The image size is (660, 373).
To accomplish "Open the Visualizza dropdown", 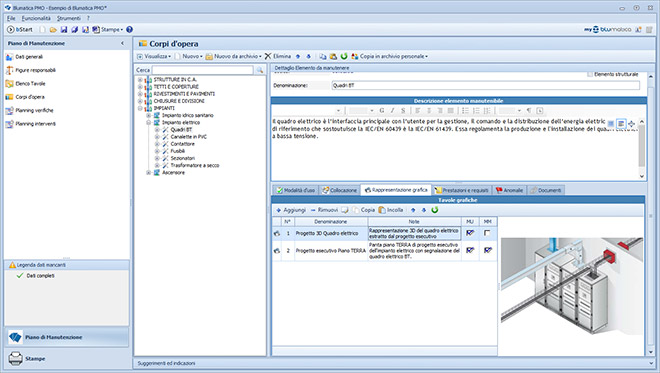I will (x=154, y=56).
